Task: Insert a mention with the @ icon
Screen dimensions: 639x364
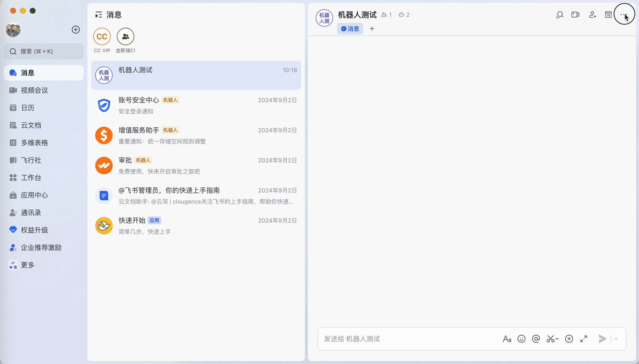Action: tap(536, 339)
